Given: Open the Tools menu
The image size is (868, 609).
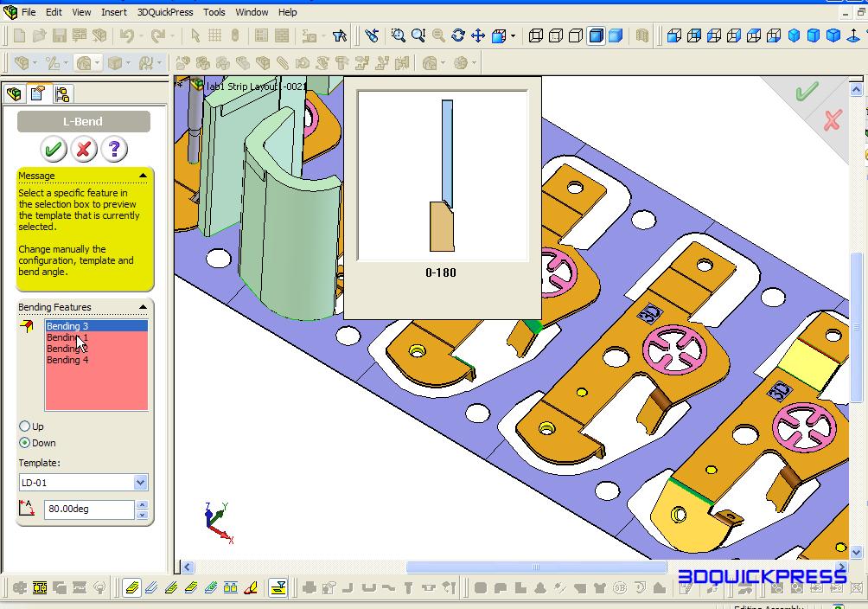Looking at the screenshot, I should (214, 12).
